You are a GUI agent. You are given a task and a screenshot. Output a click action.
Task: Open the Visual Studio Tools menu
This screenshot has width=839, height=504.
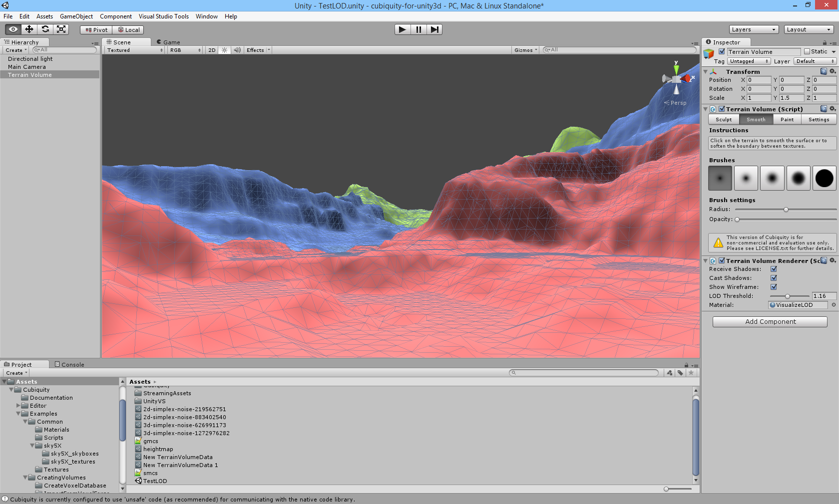164,16
